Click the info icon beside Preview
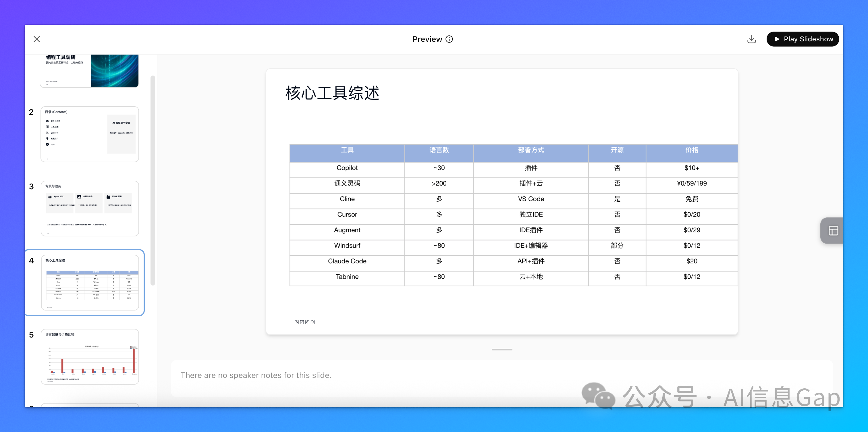 (x=449, y=39)
